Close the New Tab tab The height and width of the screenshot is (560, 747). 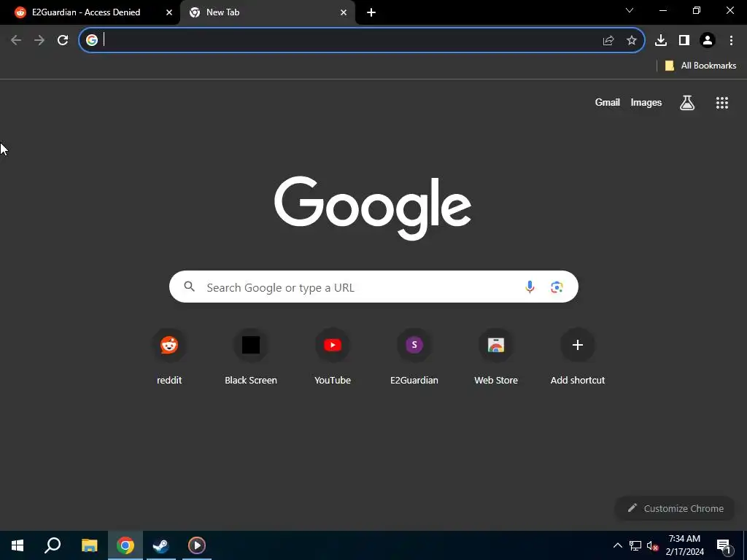pyautogui.click(x=344, y=12)
